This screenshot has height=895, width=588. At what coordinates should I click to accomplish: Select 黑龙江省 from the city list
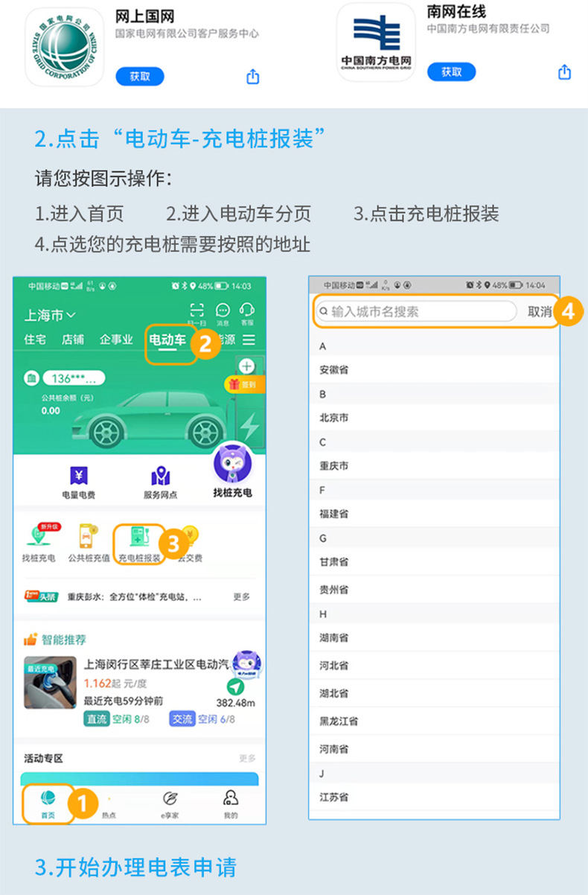pos(434,721)
